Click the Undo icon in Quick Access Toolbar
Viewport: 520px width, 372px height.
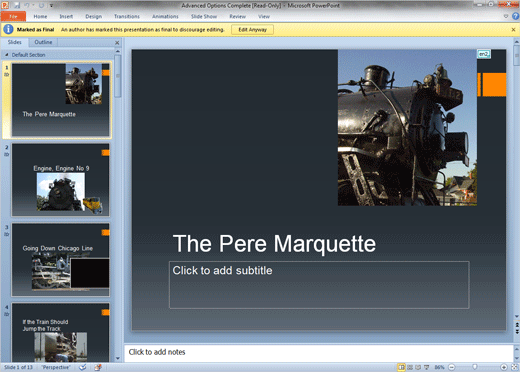[27, 5]
